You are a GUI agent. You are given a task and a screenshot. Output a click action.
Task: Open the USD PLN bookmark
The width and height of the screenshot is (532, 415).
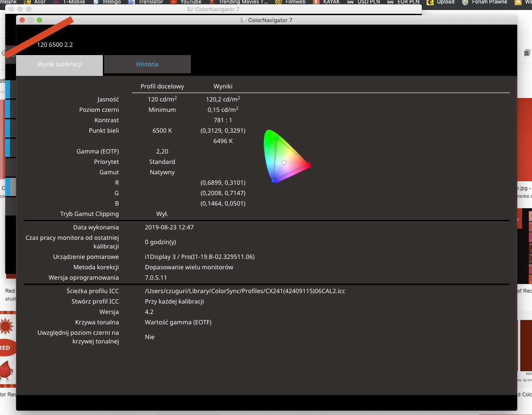(x=369, y=2)
